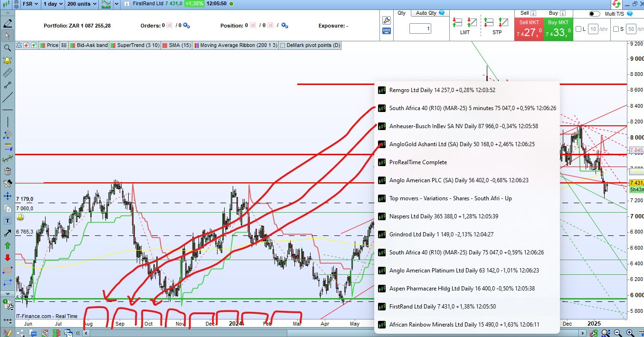The width and height of the screenshot is (644, 337).
Task: Choose the horizontal line drawing tool
Action: (x=8, y=110)
